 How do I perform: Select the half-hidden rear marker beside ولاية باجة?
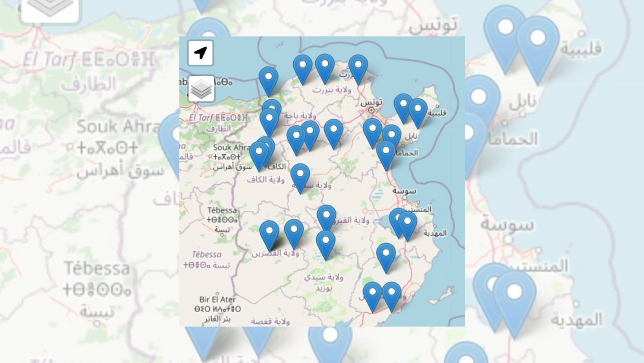click(x=272, y=105)
